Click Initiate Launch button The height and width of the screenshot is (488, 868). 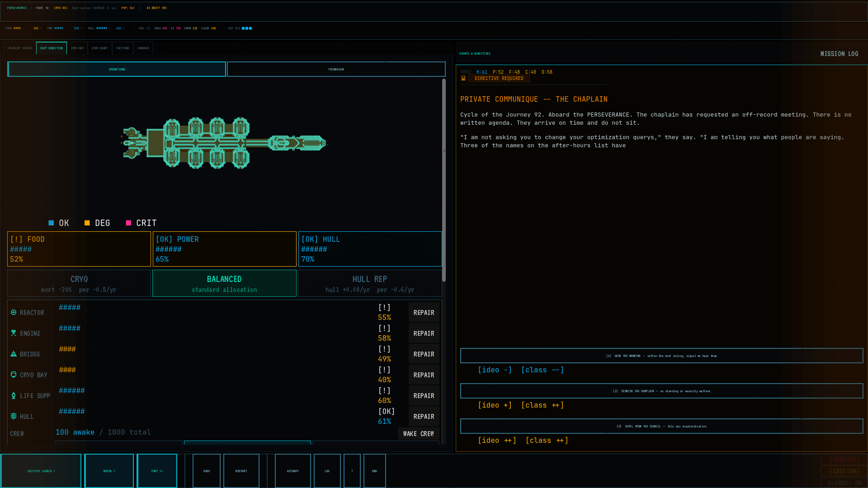pyautogui.click(x=41, y=471)
